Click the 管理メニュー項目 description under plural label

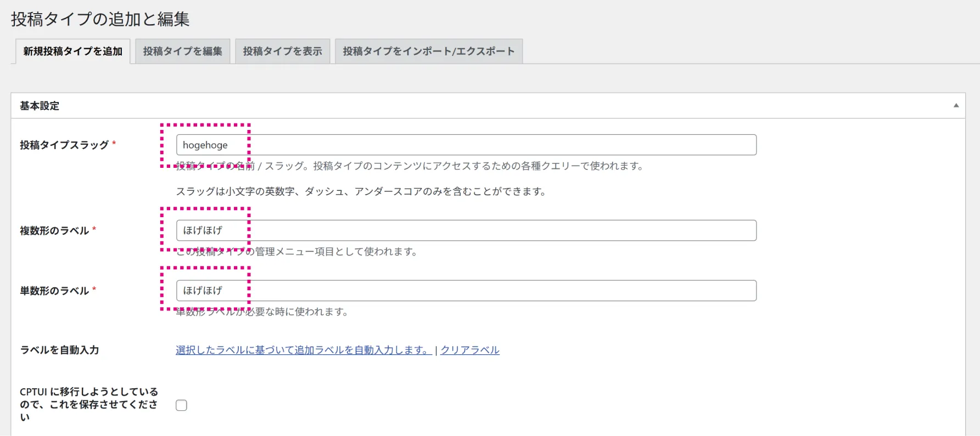pyautogui.click(x=296, y=252)
